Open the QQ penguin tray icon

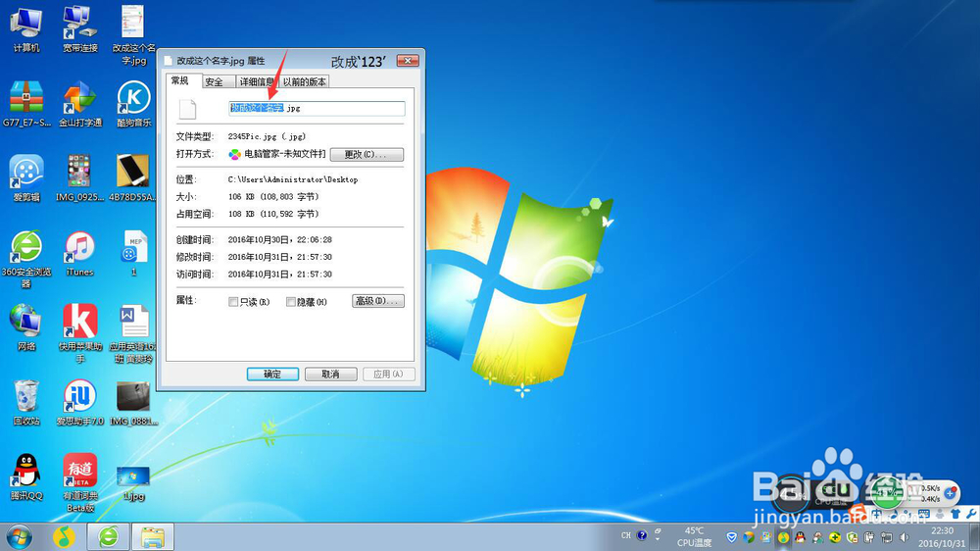point(800,537)
